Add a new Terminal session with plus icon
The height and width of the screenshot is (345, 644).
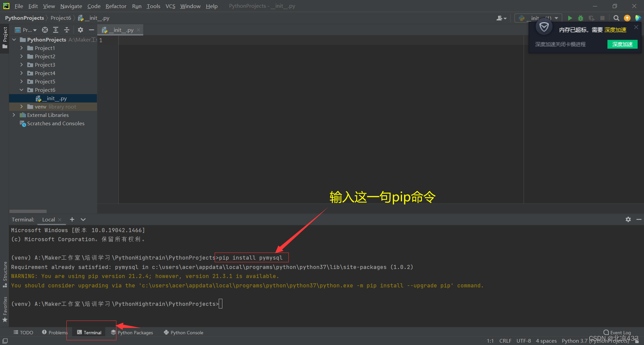point(72,219)
